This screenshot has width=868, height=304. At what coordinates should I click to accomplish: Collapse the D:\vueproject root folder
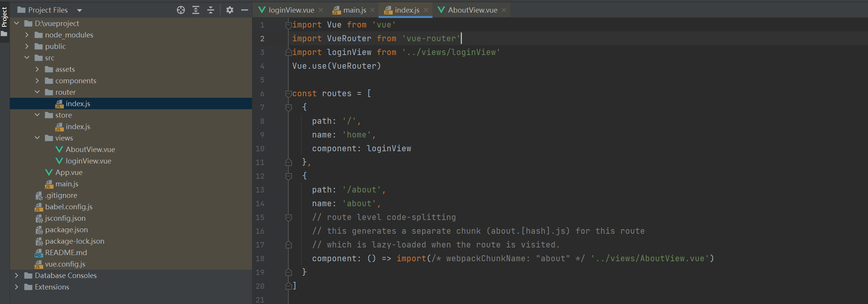click(x=17, y=23)
